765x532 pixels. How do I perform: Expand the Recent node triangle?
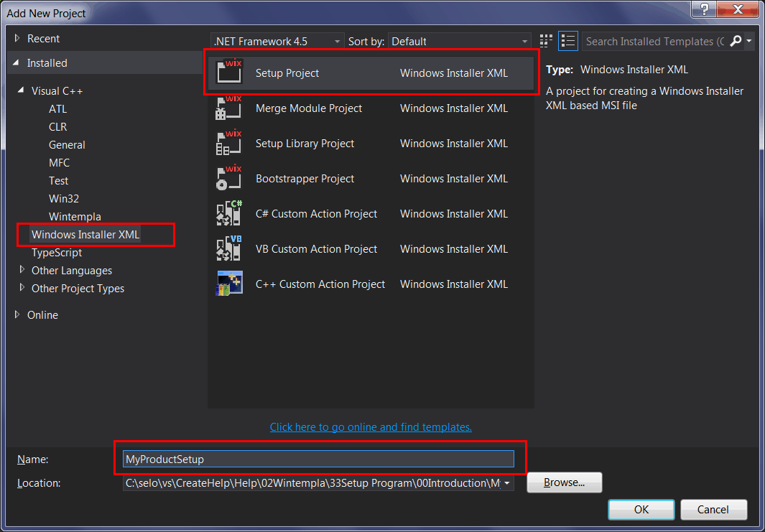[x=17, y=38]
